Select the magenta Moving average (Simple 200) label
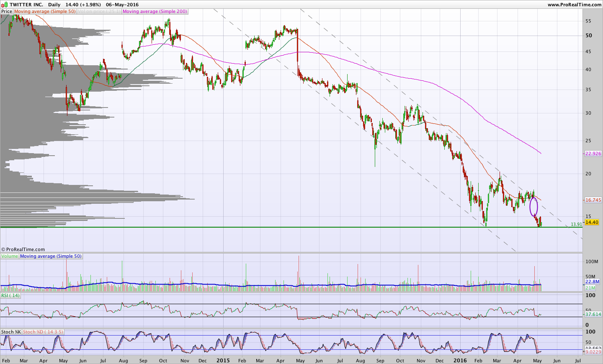The image size is (603, 364). coord(155,12)
